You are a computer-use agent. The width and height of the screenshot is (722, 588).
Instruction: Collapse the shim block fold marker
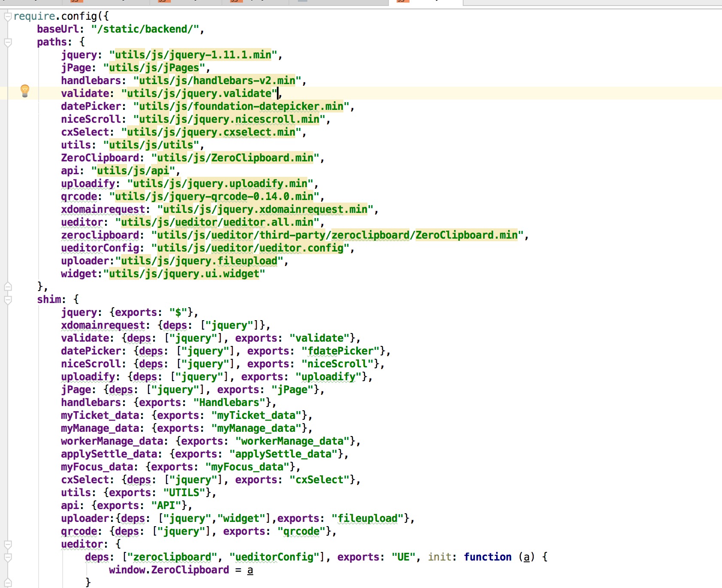point(8,300)
